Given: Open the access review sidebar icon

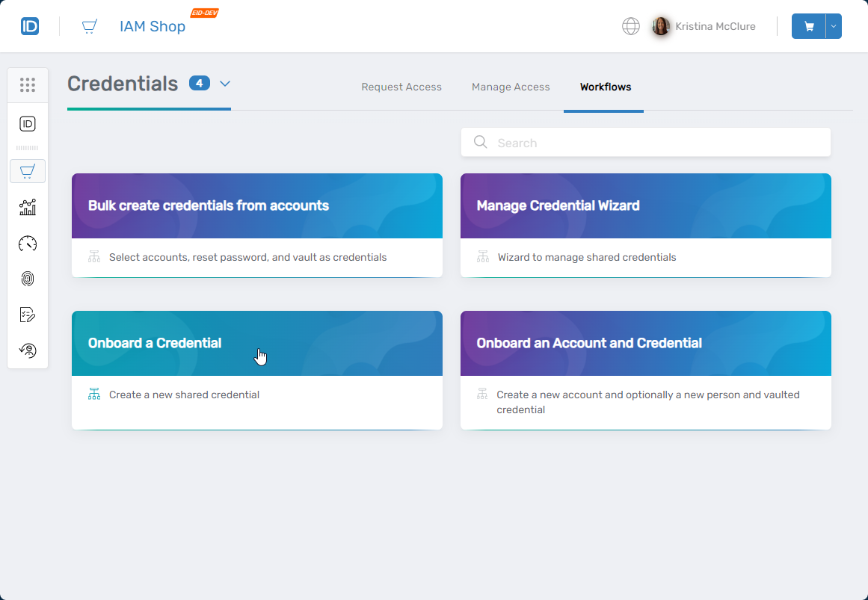Looking at the screenshot, I should pos(28,350).
